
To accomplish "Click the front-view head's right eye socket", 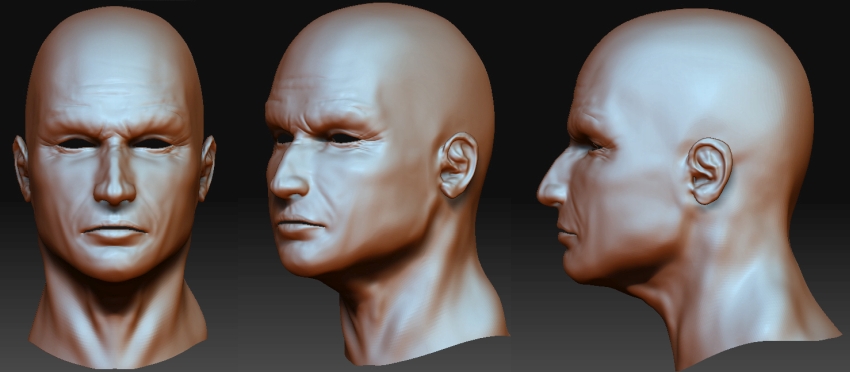I will point(151,143).
